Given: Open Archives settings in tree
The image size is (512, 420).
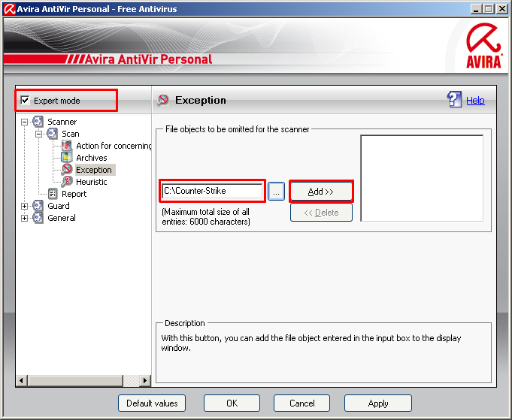Looking at the screenshot, I should tap(92, 158).
